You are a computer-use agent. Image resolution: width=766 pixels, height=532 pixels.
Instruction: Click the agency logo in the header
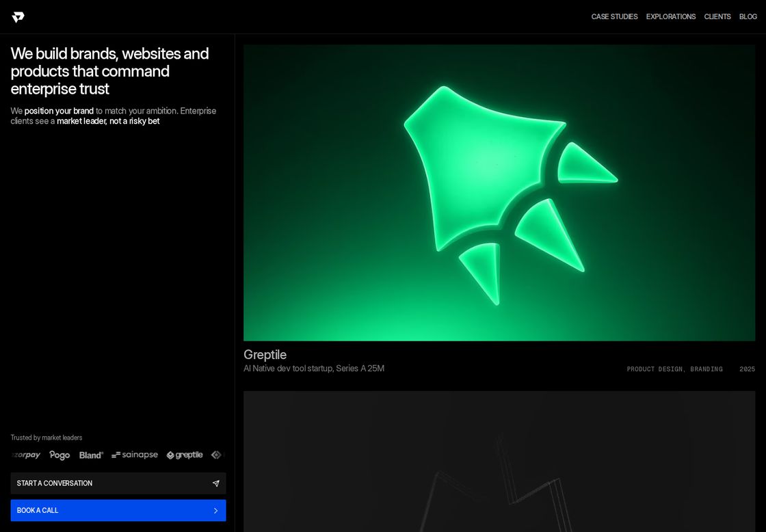click(x=18, y=17)
